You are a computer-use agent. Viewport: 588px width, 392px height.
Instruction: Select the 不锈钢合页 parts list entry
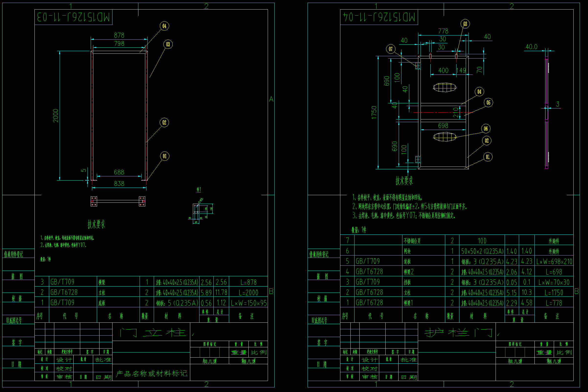(412, 241)
